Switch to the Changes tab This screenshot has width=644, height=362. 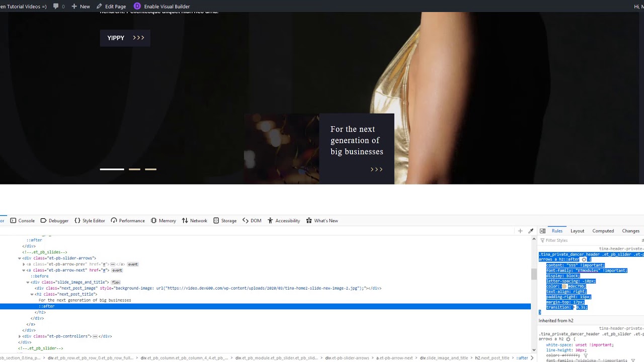[630, 231]
